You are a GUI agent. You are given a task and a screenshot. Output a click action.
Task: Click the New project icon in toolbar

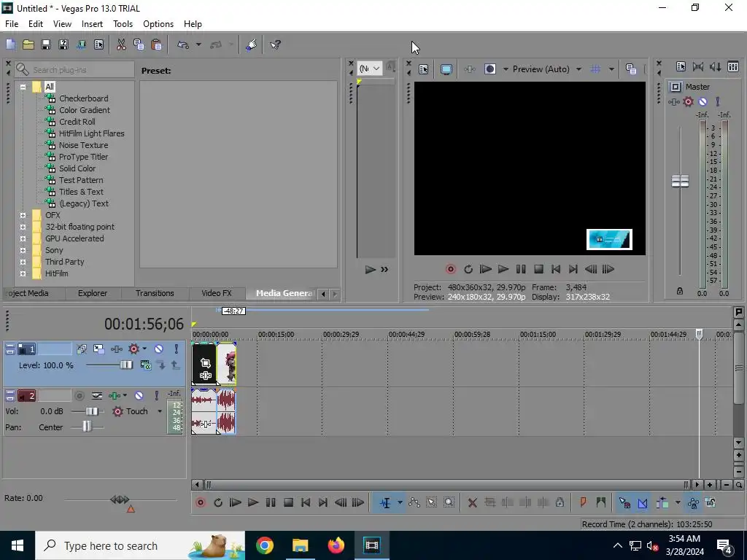pos(10,44)
